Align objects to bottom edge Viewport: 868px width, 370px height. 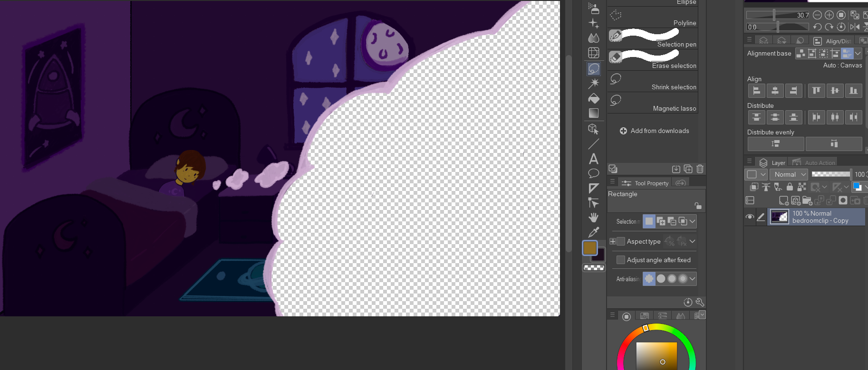853,90
